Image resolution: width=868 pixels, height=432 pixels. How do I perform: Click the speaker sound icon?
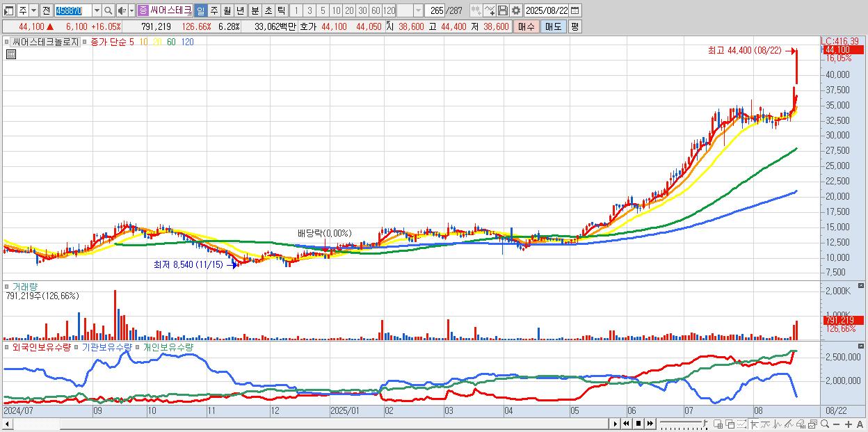coord(122,10)
